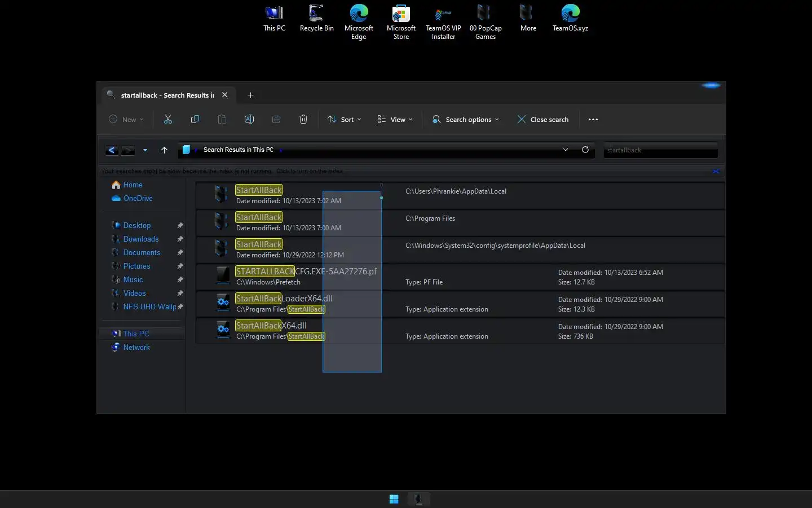Image resolution: width=812 pixels, height=508 pixels.
Task: Expand the Search Results in This PC breadcrumb chevron
Action: pos(281,150)
